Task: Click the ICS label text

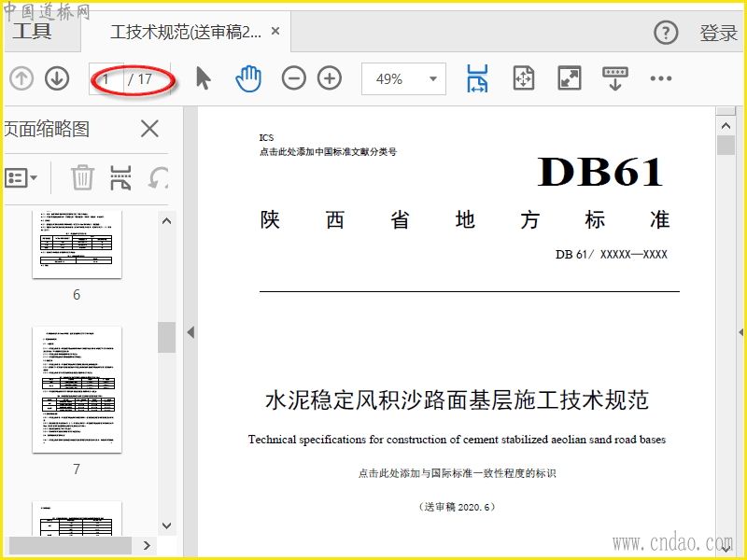Action: pos(266,137)
